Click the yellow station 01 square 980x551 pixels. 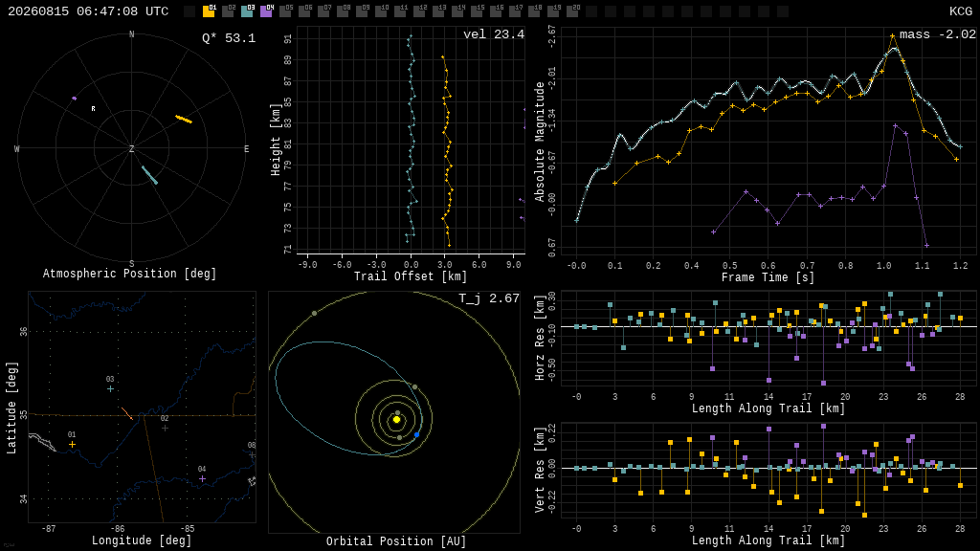click(209, 11)
